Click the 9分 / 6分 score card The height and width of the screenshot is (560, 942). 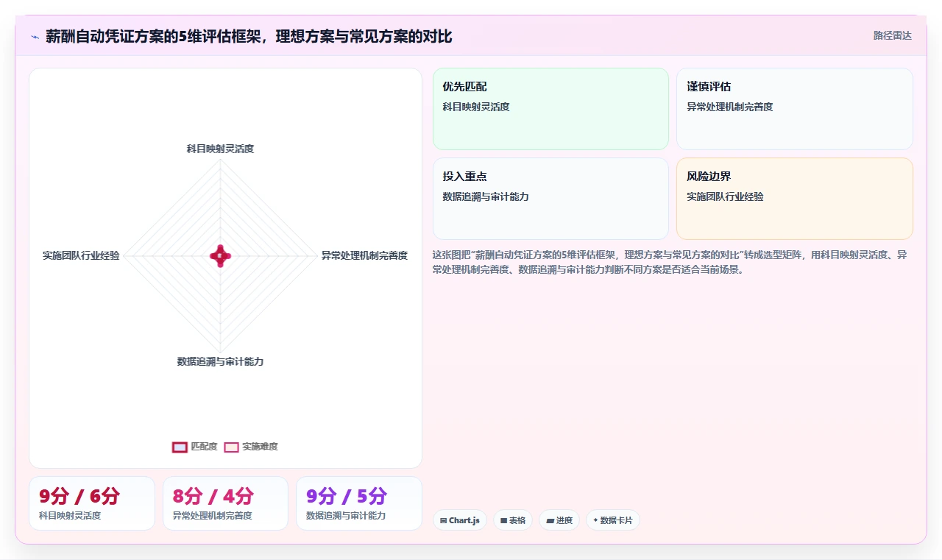[x=92, y=503]
